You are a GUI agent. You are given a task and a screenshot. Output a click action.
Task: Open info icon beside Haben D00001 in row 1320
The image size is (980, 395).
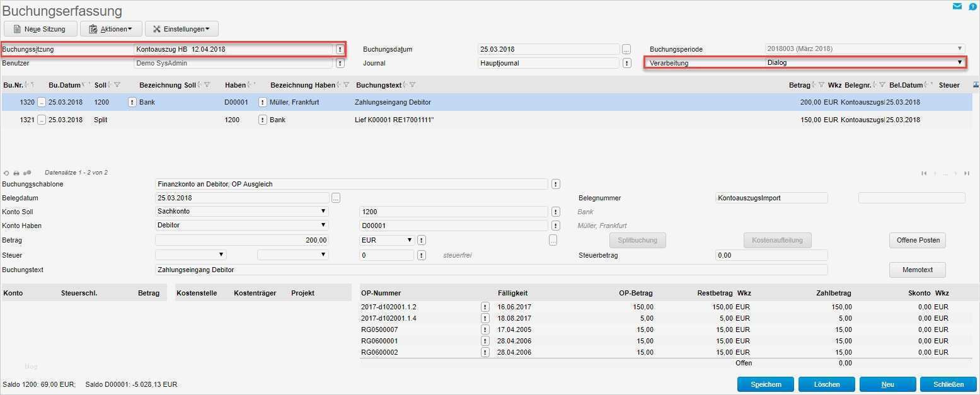[x=263, y=102]
